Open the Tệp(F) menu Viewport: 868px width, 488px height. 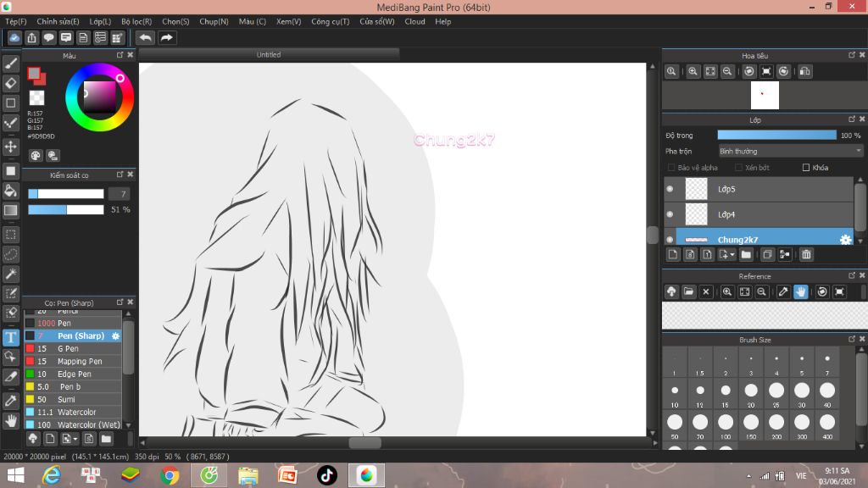coord(16,21)
